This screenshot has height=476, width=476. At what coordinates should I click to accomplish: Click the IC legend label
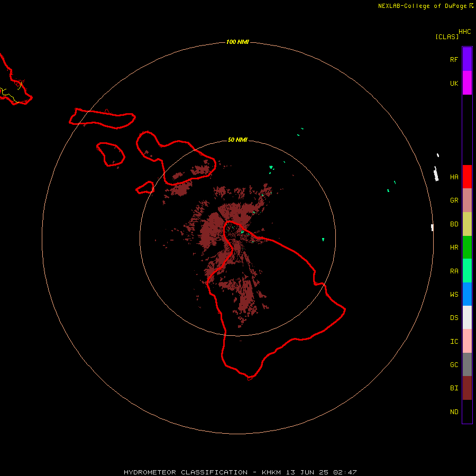tap(454, 342)
